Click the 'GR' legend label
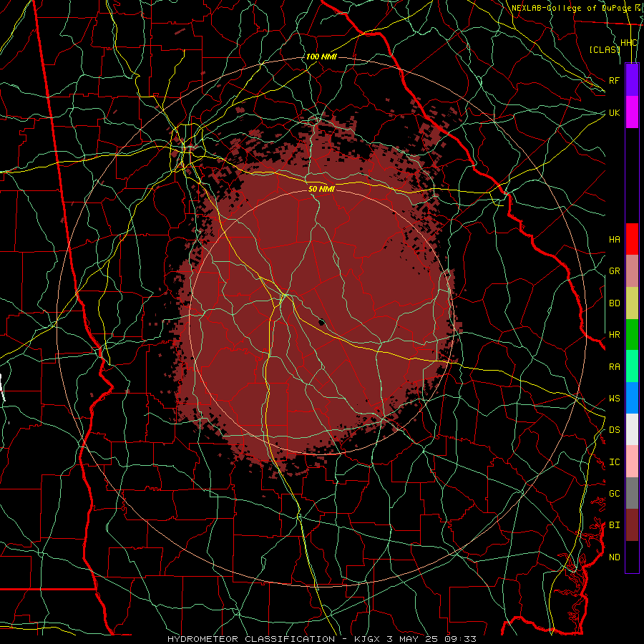644x644 pixels. pyautogui.click(x=615, y=271)
